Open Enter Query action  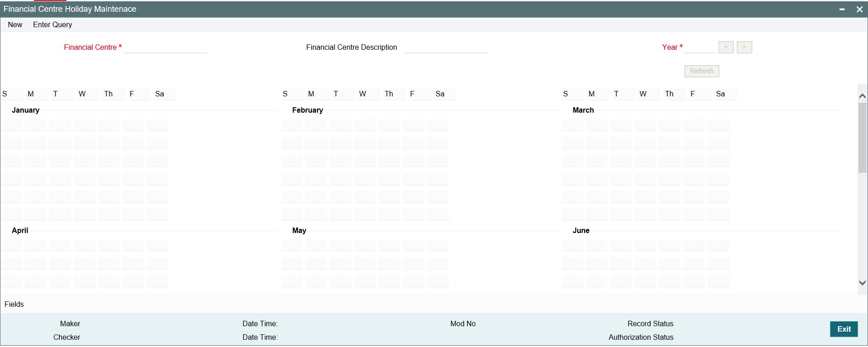coord(52,25)
